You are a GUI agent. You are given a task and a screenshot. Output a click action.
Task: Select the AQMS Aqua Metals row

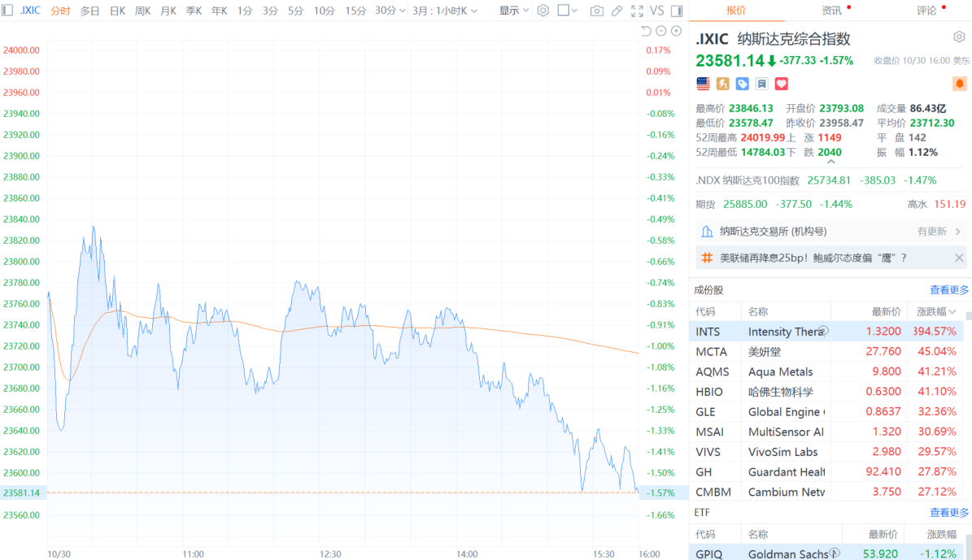point(826,371)
